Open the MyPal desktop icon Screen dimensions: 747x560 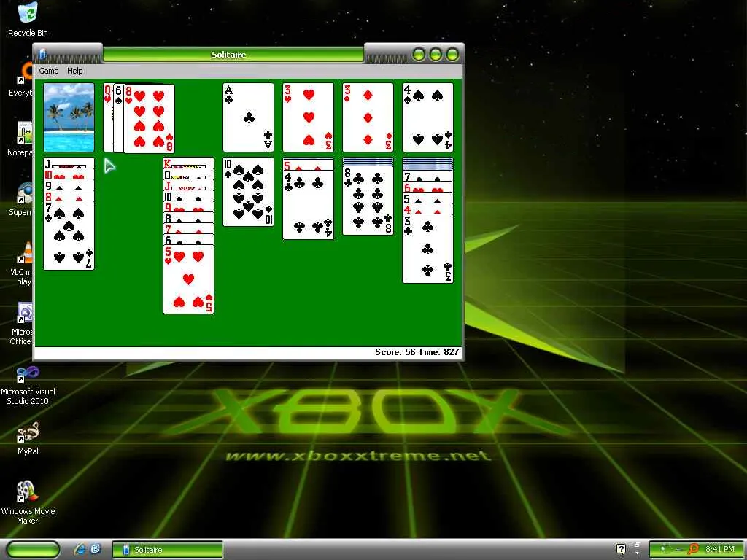[x=28, y=438]
